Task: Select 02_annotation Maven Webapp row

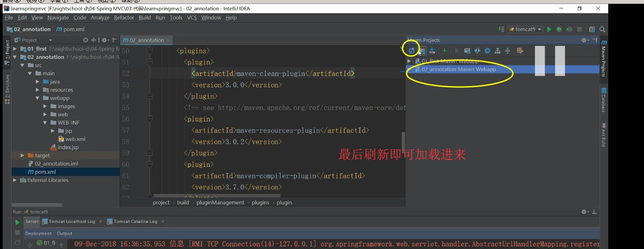Action: 502,69
